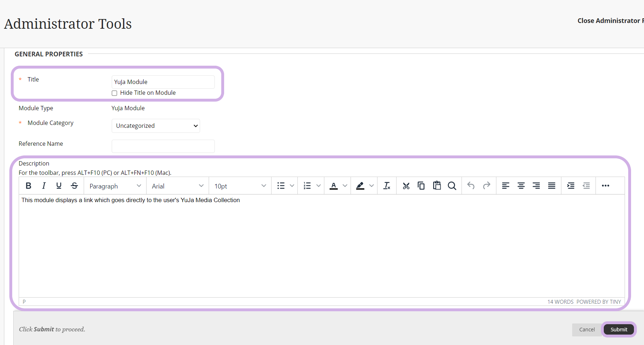Open find and replace search
Viewport: 644px width, 345px height.
(x=452, y=186)
